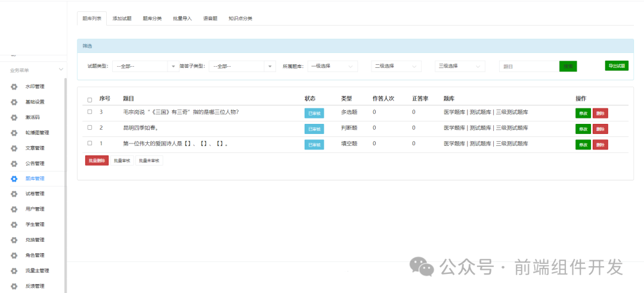Collapse the 业务菜单 section chevron
644x293 pixels.
pyautogui.click(x=61, y=70)
